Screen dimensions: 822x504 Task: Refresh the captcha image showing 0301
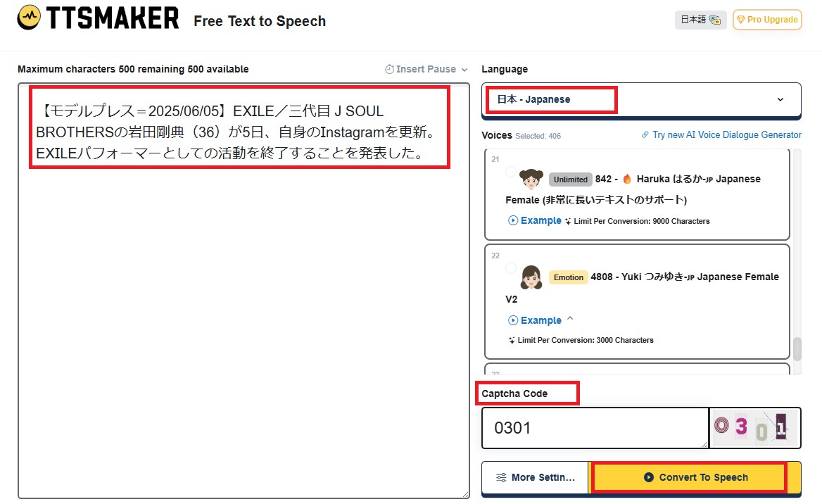tap(755, 428)
